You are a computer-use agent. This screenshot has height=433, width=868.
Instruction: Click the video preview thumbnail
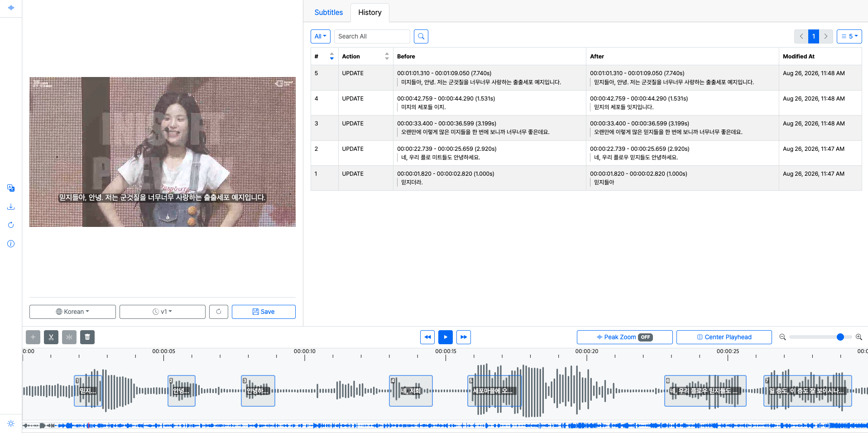(x=163, y=152)
